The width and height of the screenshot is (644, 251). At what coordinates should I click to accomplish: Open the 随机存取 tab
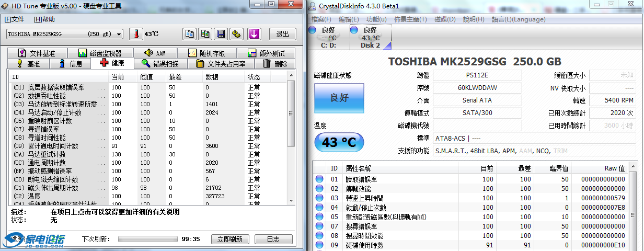click(206, 53)
